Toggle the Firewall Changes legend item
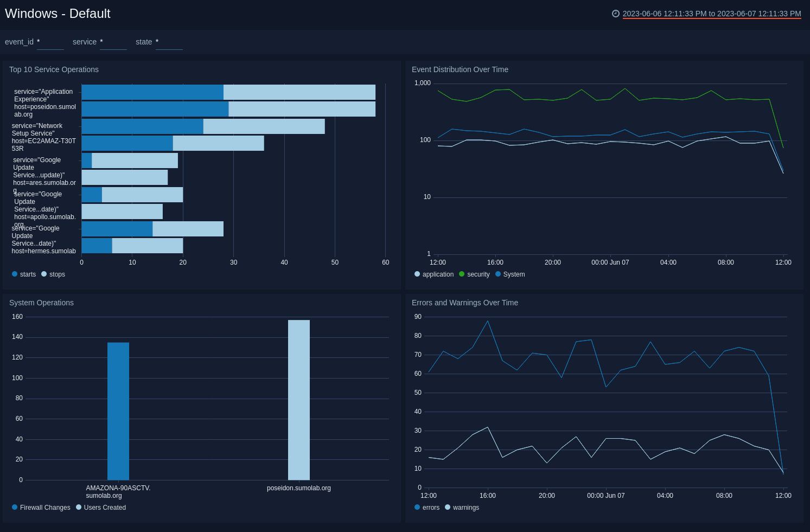Image resolution: width=810 pixels, height=532 pixels. point(41,508)
